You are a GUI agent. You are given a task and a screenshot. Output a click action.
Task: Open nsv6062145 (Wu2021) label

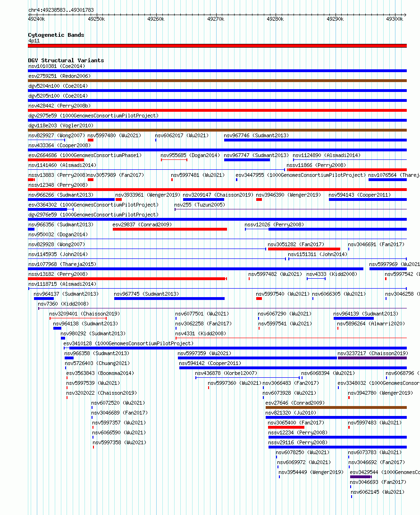pyautogui.click(x=378, y=492)
